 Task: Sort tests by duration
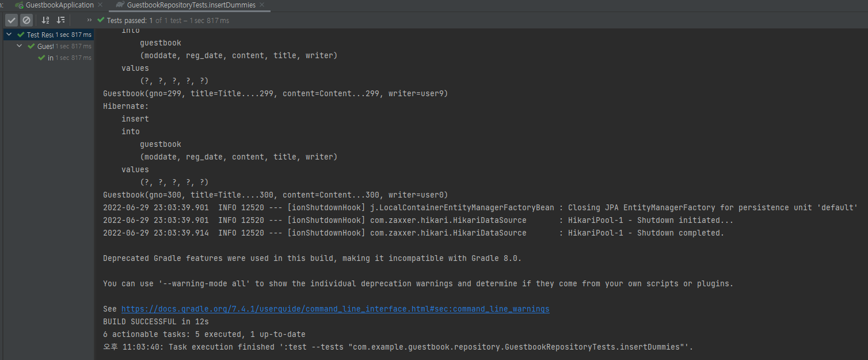pos(60,20)
